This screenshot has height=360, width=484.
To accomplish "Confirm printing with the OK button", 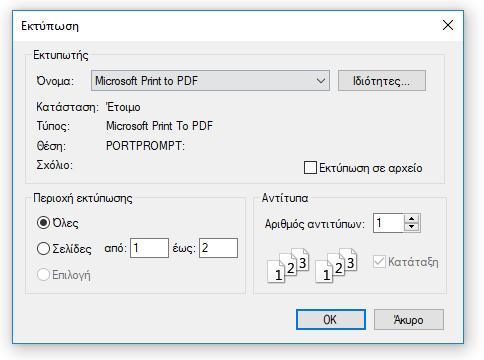I will tap(331, 320).
